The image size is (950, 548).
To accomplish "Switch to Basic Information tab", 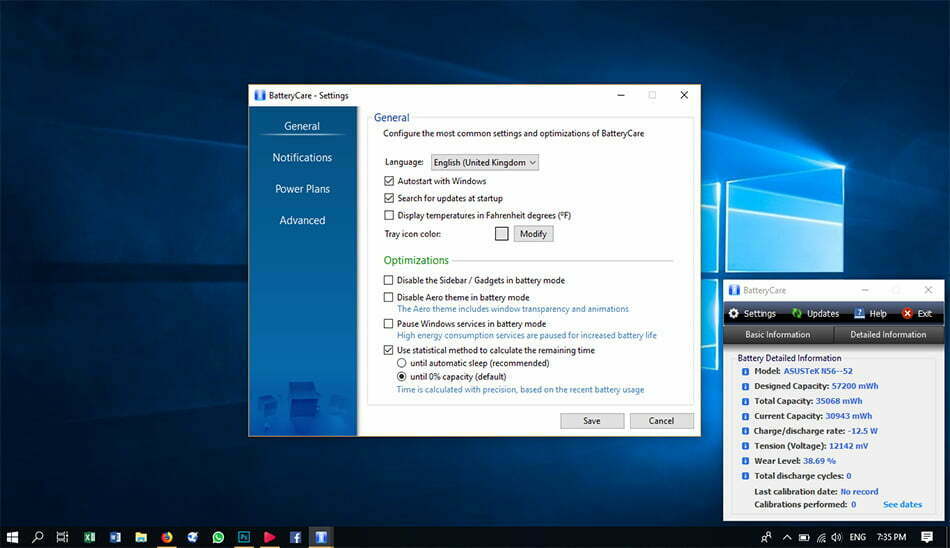I will pos(778,335).
